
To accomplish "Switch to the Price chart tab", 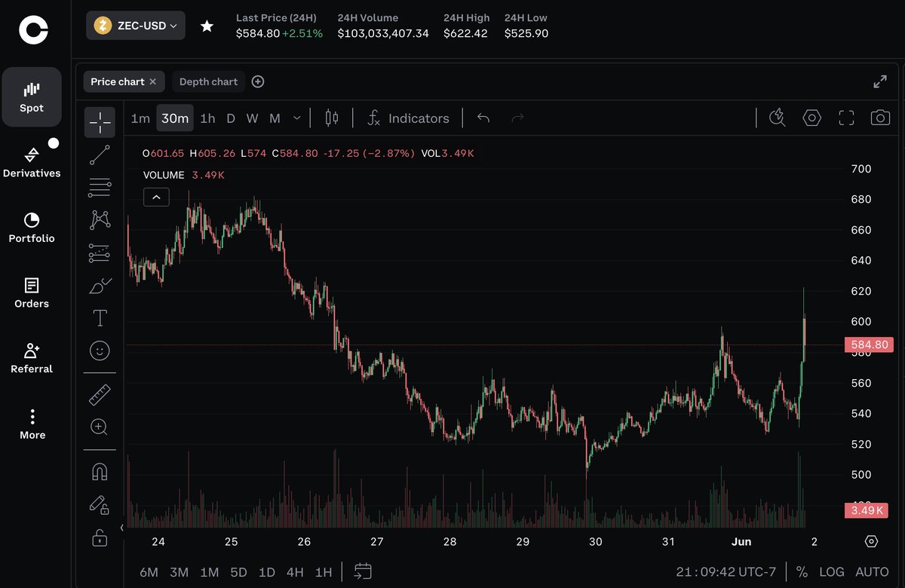I will pyautogui.click(x=117, y=81).
